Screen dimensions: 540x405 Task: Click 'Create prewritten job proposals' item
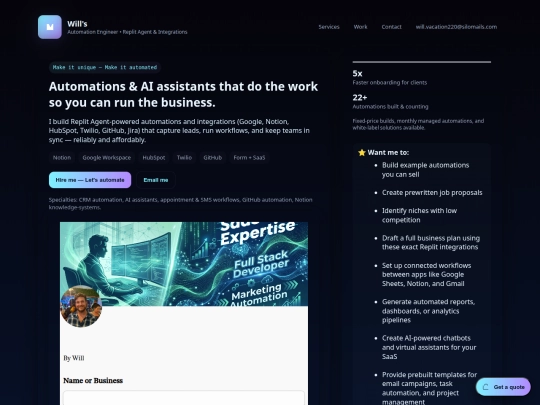point(432,193)
